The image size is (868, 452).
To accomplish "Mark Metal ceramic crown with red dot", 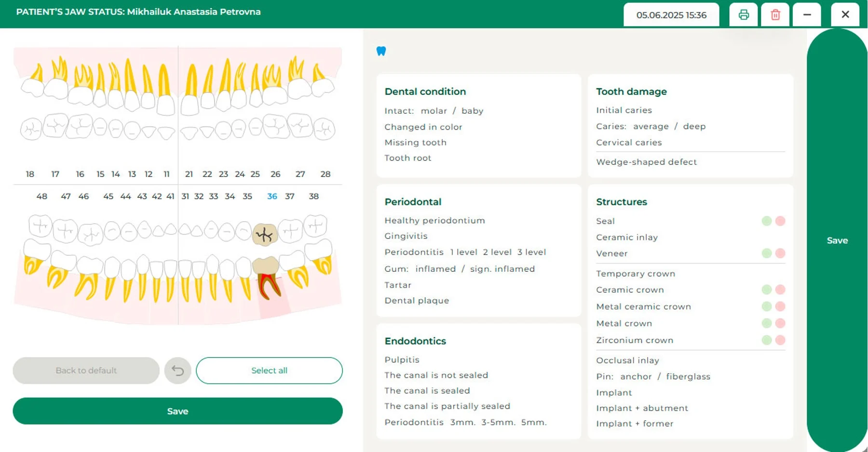I will (x=780, y=306).
